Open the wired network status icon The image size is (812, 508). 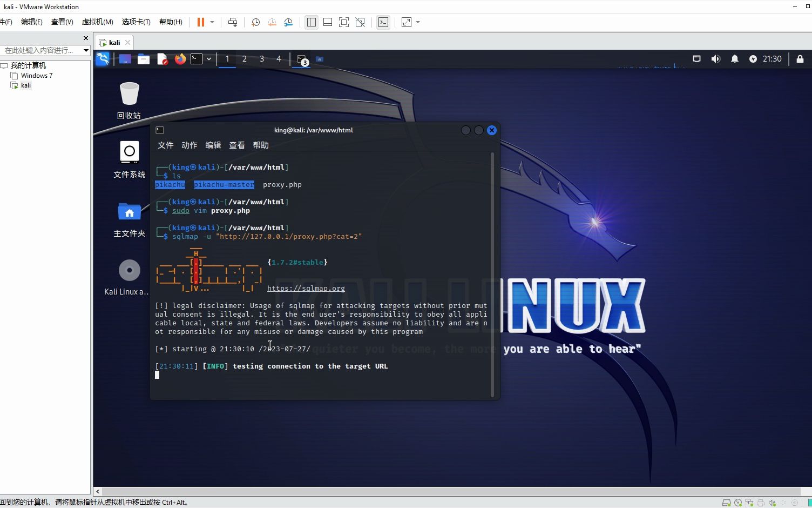pos(697,59)
